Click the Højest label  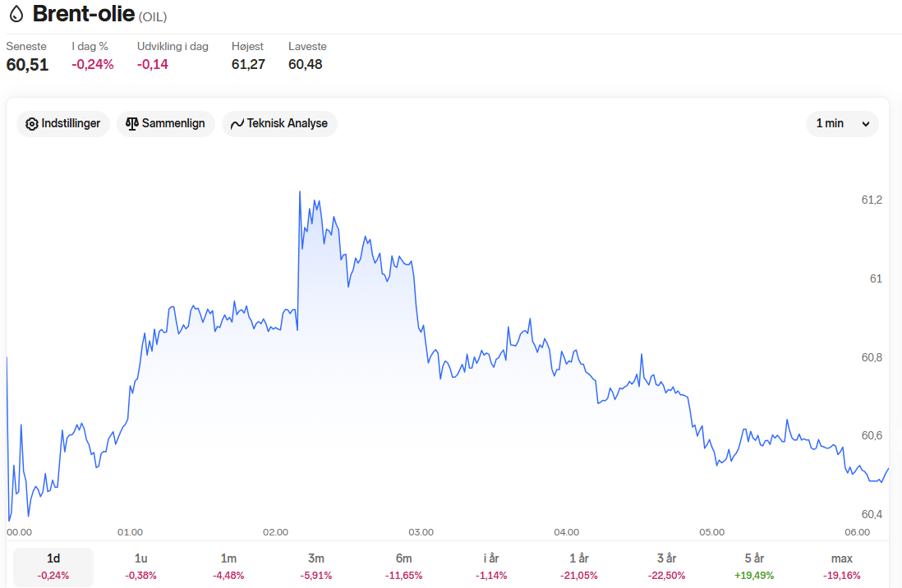(x=247, y=46)
